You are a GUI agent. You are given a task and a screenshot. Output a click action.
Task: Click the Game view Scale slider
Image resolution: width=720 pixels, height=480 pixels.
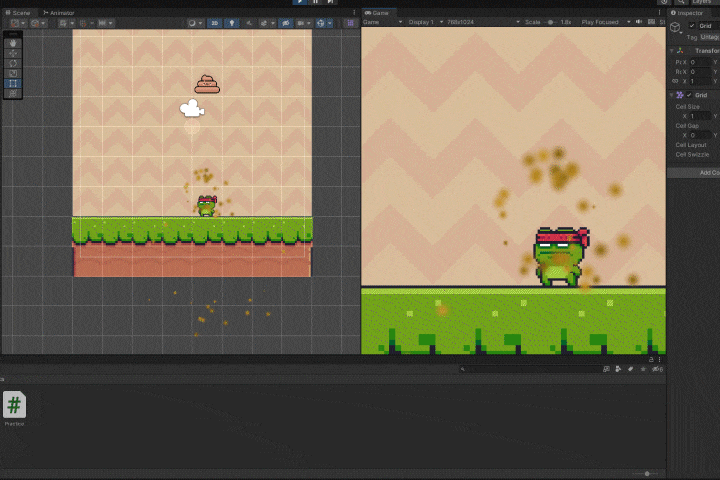(x=550, y=22)
